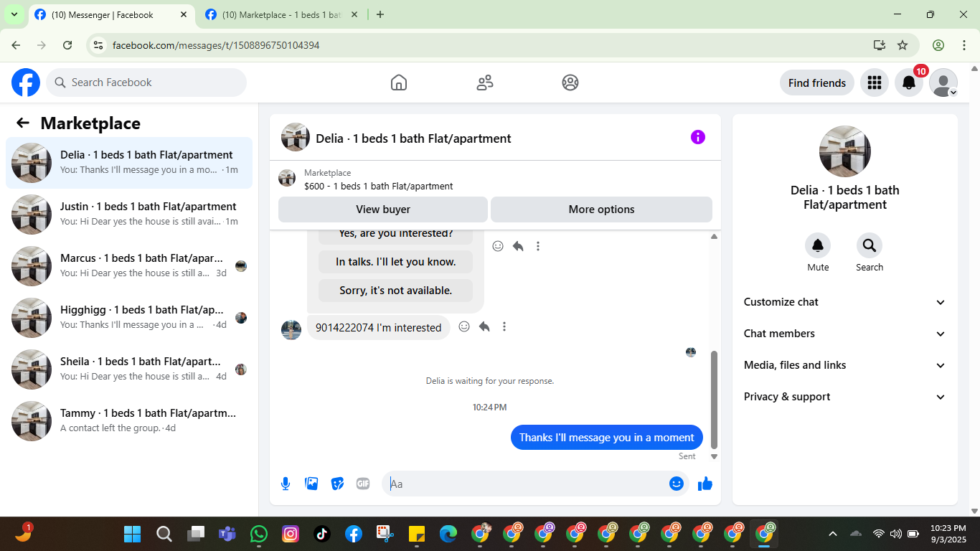Choose quick reply "In talks. I'll let you know."
The width and height of the screenshot is (980, 551).
(x=395, y=262)
